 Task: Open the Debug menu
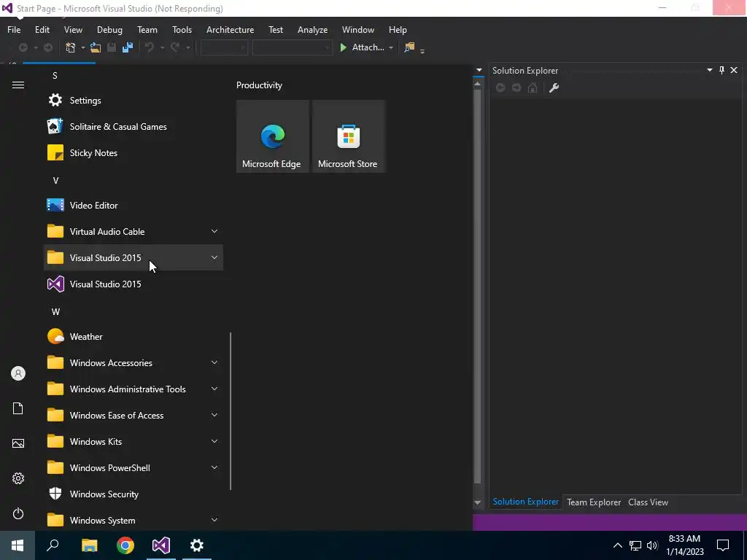click(109, 29)
